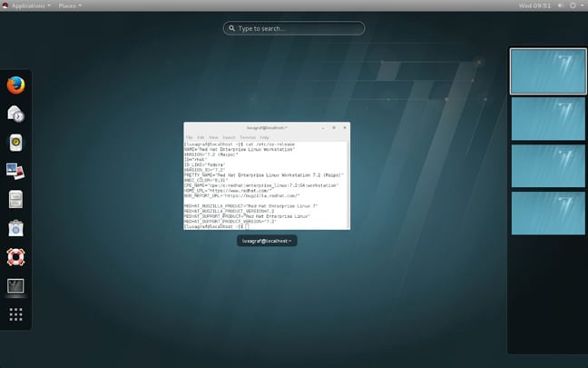
Task: Open the Software shopping bag icon
Action: click(x=15, y=228)
